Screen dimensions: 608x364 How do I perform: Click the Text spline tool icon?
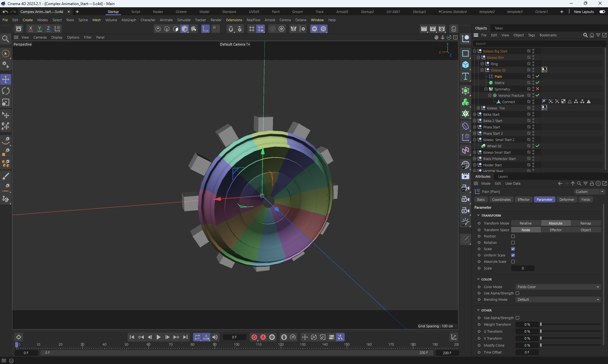click(x=465, y=76)
